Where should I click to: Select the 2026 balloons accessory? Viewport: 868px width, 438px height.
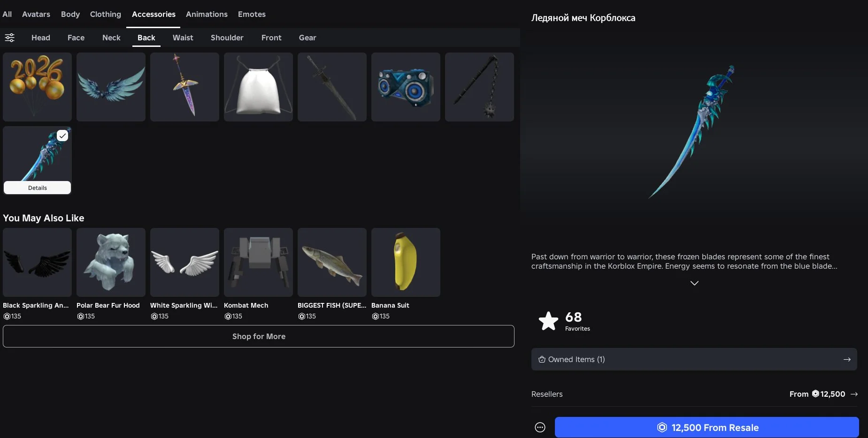[37, 87]
